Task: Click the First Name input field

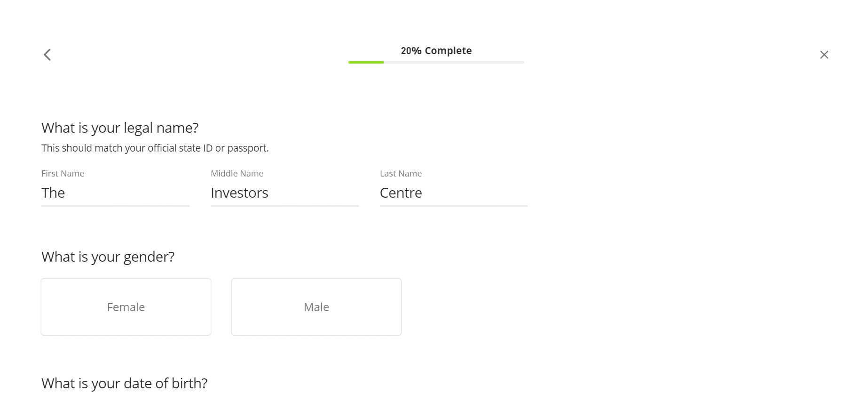Action: click(x=114, y=193)
